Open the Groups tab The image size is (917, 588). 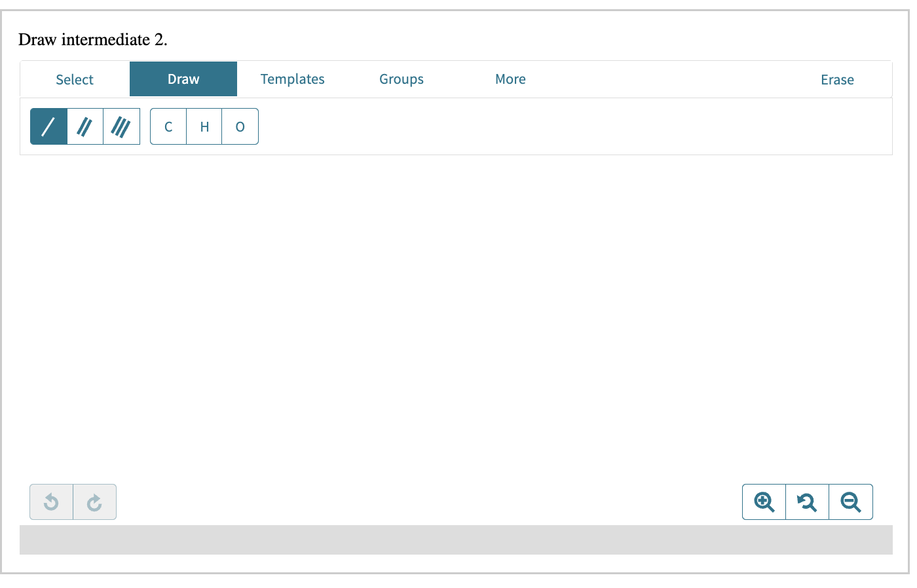coord(401,79)
